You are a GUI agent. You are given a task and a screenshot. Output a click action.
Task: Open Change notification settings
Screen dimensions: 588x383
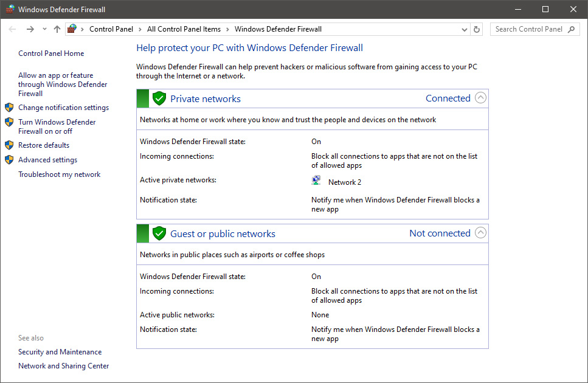coord(63,108)
